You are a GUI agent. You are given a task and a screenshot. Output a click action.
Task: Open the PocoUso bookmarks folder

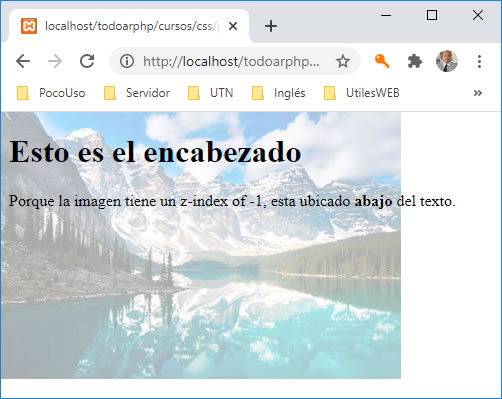[51, 93]
